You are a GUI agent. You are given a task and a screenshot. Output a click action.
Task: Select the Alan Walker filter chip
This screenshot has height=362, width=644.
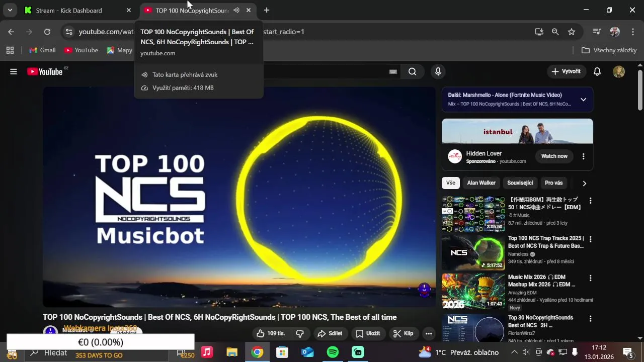[481, 183]
